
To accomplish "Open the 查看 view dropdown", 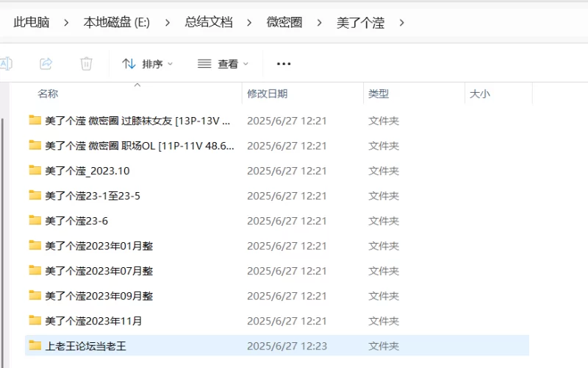I will pyautogui.click(x=223, y=64).
